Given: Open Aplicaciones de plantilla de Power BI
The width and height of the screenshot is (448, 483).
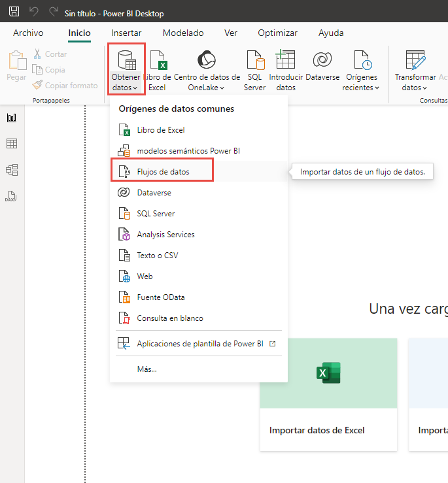Looking at the screenshot, I should tap(199, 344).
